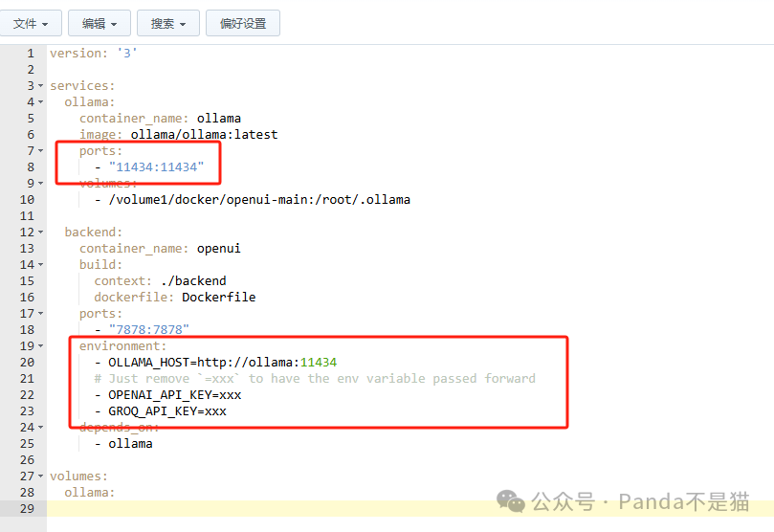774x532 pixels.
Task: Click the '- ollama' entry on line 25
Action: click(123, 444)
